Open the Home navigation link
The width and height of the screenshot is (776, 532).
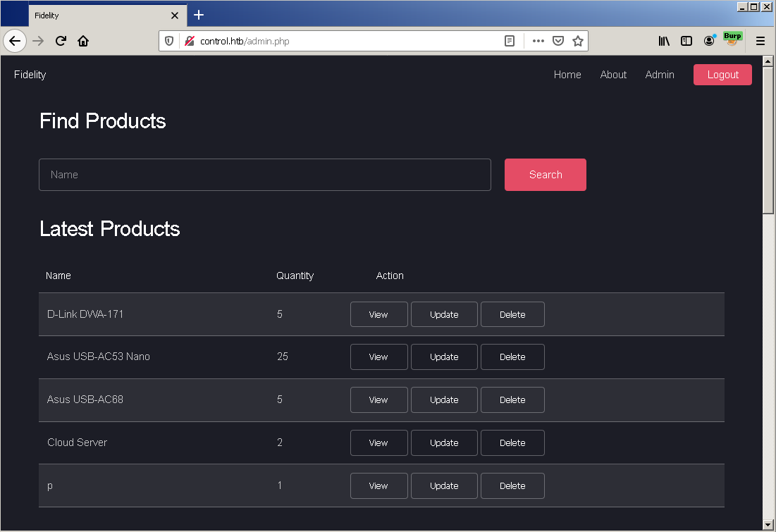567,75
